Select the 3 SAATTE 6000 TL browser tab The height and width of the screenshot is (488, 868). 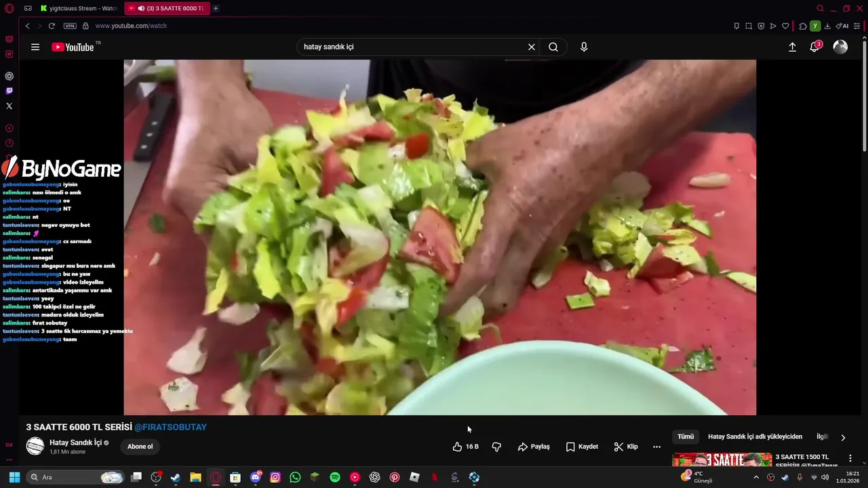point(167,8)
